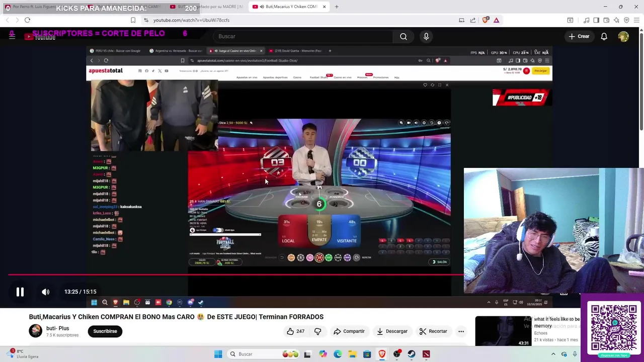Click the Brave Rewards triangle icon
644x362 pixels.
(x=496, y=20)
